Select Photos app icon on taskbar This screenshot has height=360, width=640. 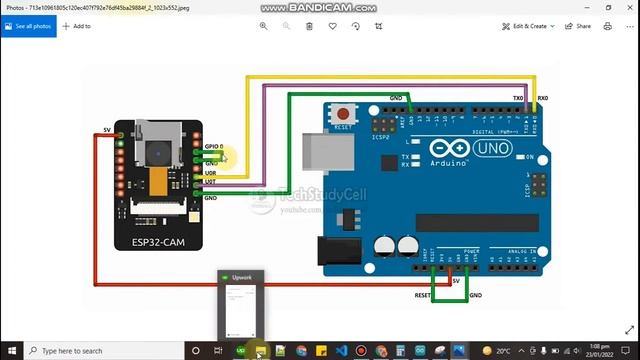459,351
